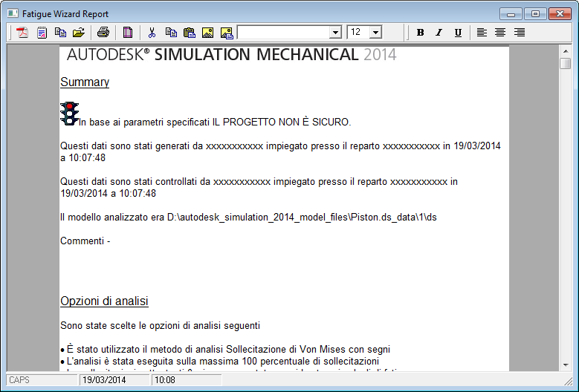Open the font size dropdown arrow

point(375,33)
